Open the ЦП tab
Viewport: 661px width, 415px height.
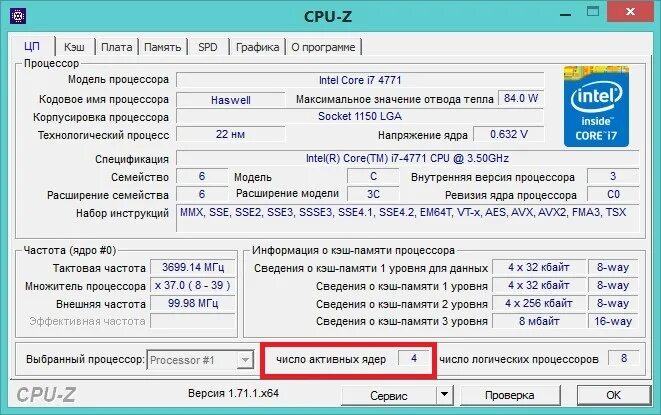pos(32,46)
